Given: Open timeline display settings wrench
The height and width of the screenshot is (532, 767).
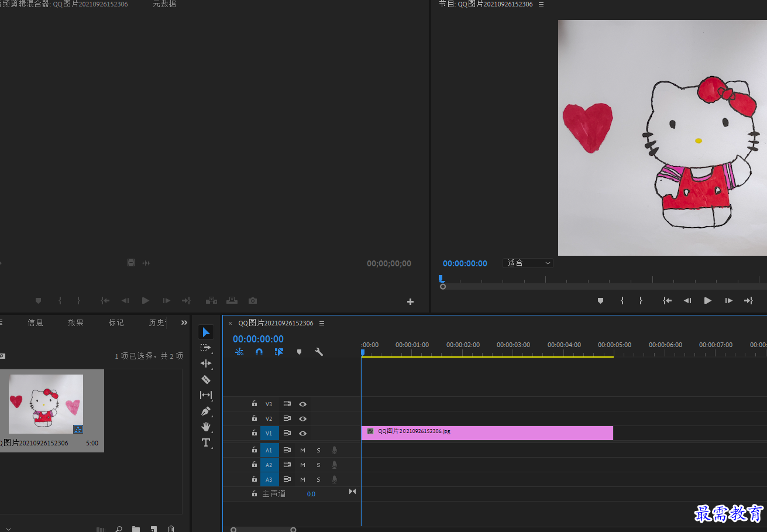Looking at the screenshot, I should point(319,352).
